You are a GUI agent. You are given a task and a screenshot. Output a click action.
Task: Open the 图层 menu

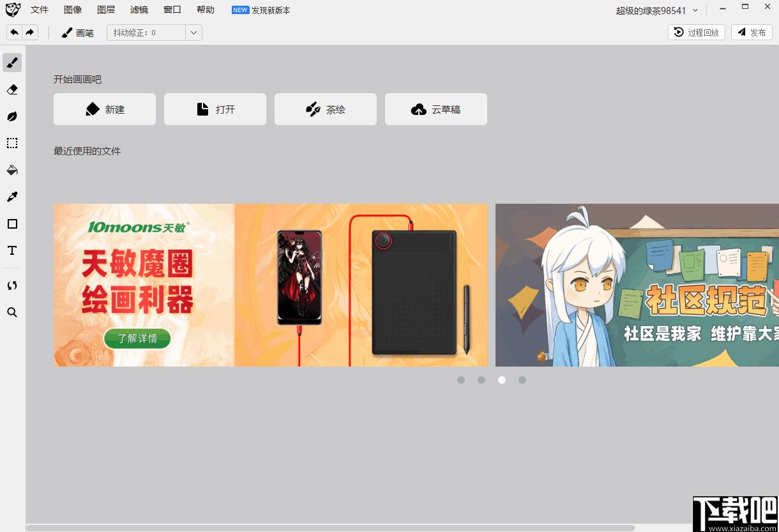(106, 10)
